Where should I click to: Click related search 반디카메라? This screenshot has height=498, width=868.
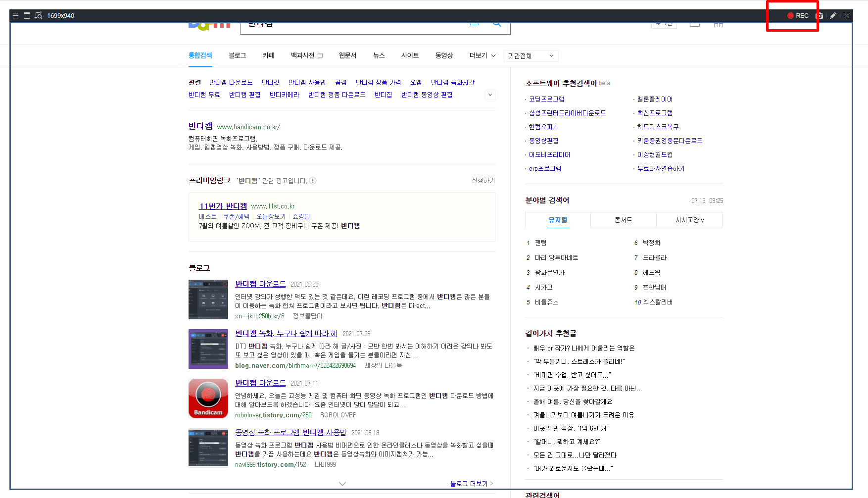click(x=285, y=95)
